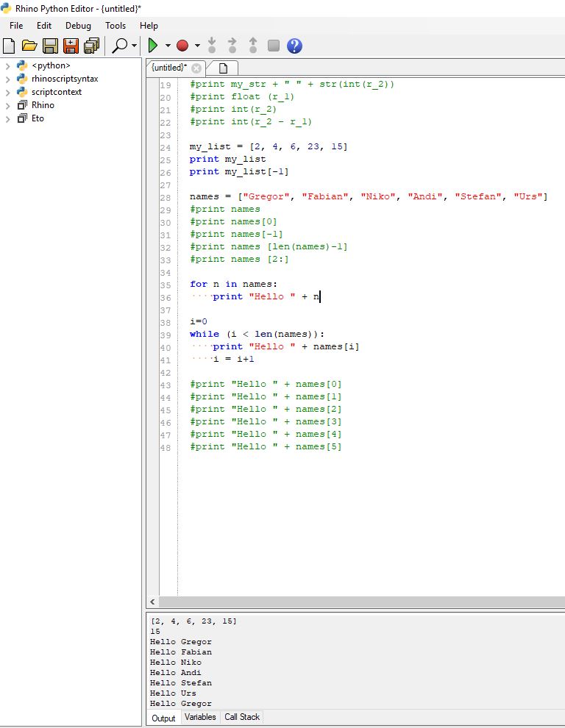
Task: Open the Debug menu
Action: [78, 26]
